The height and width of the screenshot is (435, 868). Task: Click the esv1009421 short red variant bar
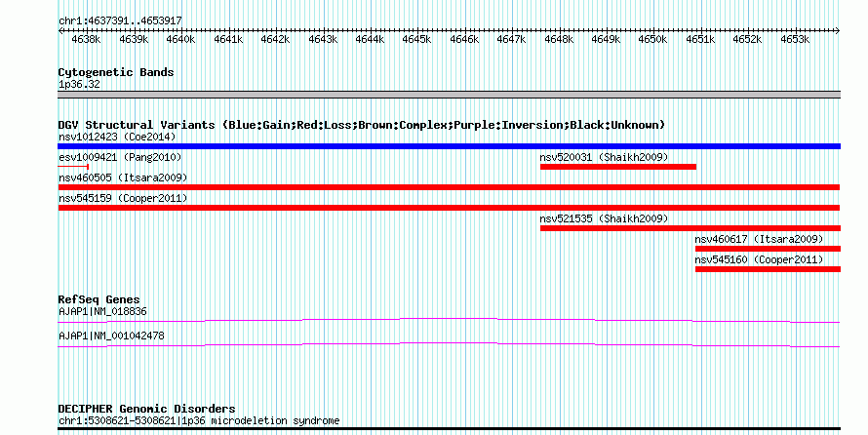coord(73,167)
